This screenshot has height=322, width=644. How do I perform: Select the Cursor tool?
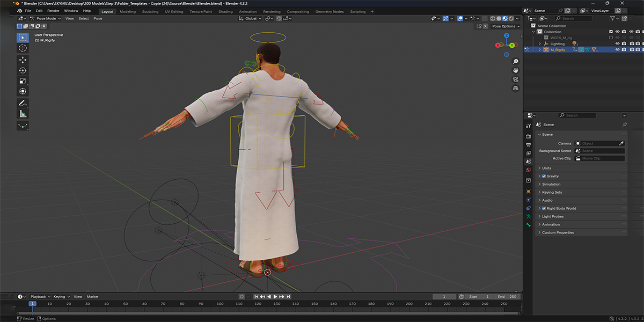tap(23, 48)
